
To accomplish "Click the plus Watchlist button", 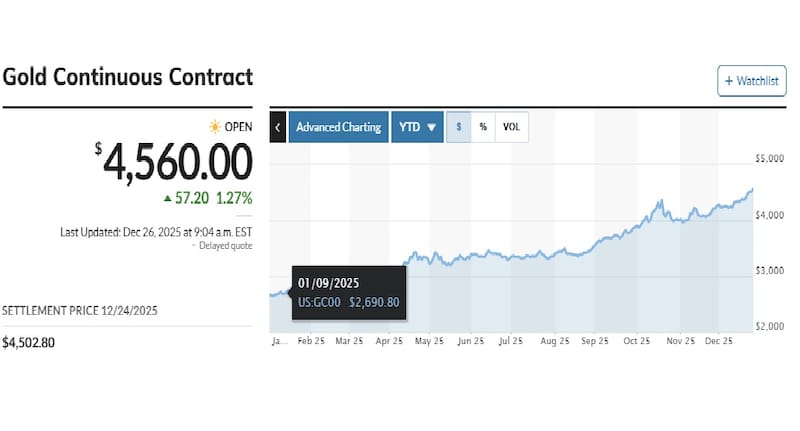I will 752,81.
